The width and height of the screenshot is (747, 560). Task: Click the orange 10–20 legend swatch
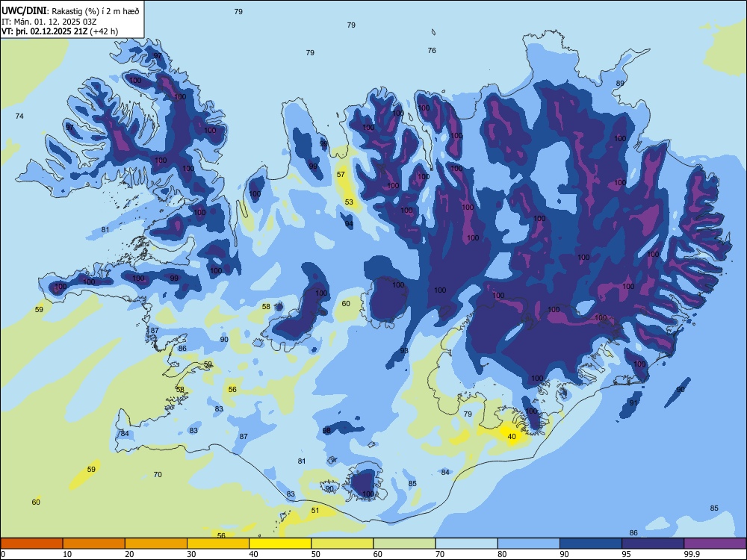pos(94,544)
